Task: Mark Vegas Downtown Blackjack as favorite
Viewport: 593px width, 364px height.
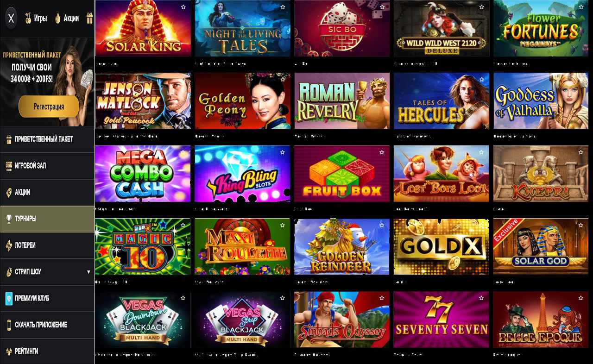Action: point(183,298)
